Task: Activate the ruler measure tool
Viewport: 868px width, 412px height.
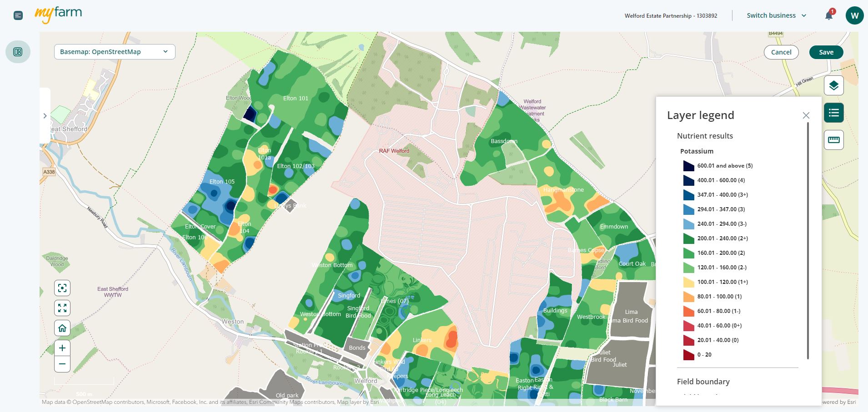Action: [833, 140]
